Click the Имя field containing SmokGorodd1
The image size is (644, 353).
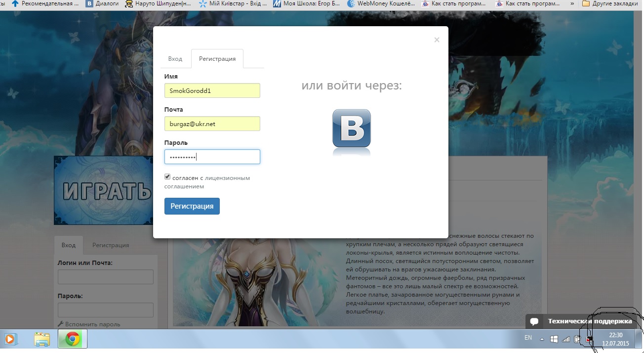[212, 90]
